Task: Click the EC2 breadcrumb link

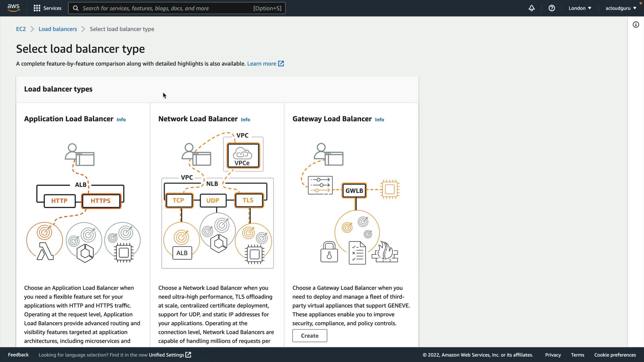Action: (21, 29)
